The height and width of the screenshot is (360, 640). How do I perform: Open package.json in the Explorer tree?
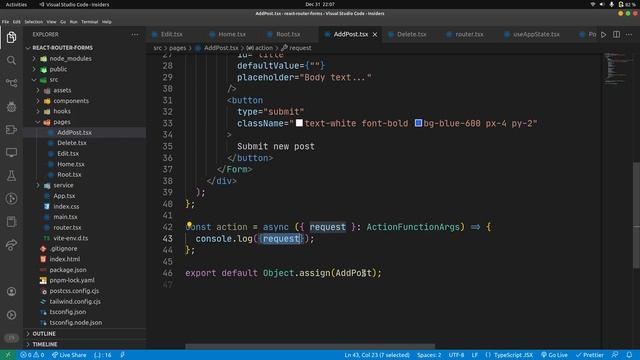(68, 270)
